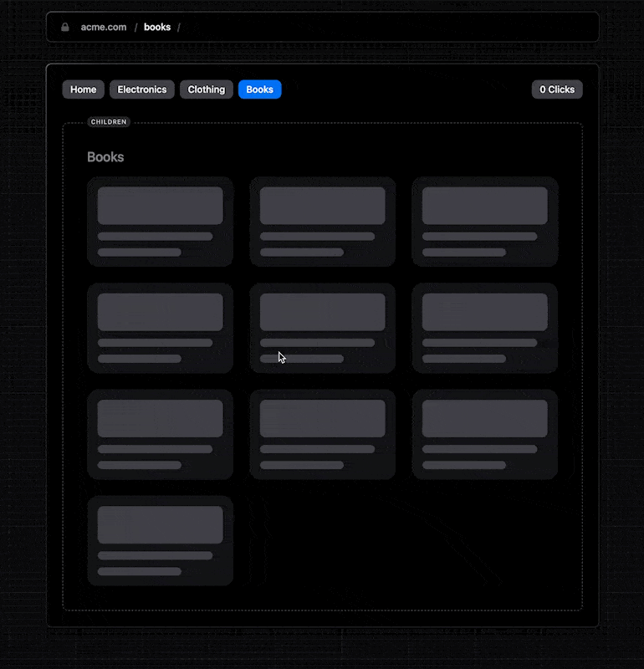
Task: Click the books segment in the URL path
Action: click(157, 27)
